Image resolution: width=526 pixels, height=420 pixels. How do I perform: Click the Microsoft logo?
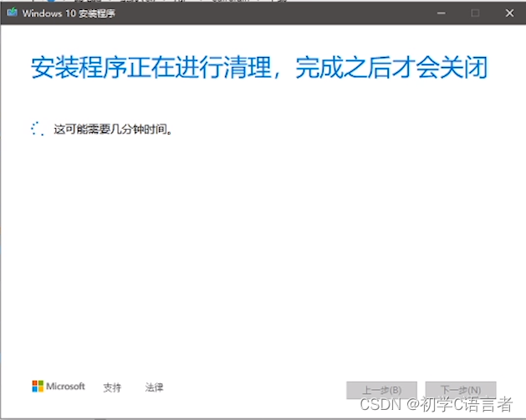point(59,387)
